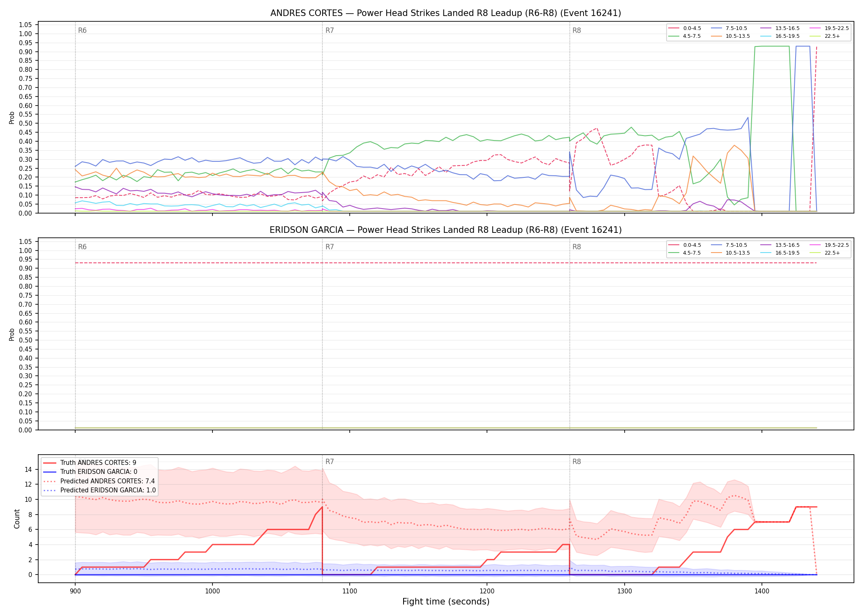Screen dimensions: 863x616
Task: Click the cyan 16.5-19.5 legend line in the ERIDSON GARCIA chart
Action: [x=766, y=253]
